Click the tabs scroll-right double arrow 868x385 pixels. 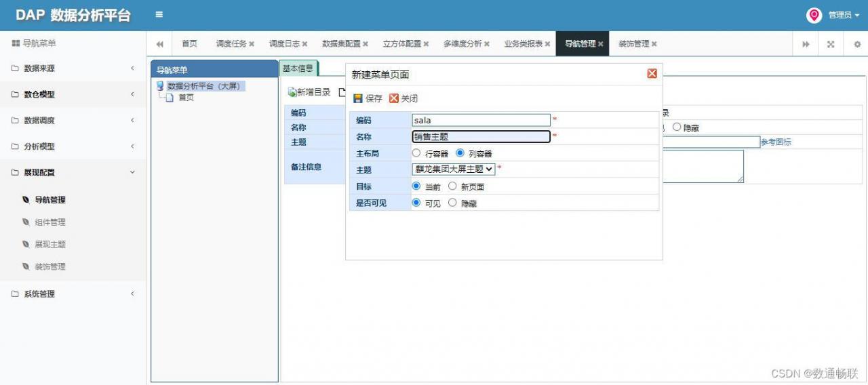pyautogui.click(x=806, y=44)
